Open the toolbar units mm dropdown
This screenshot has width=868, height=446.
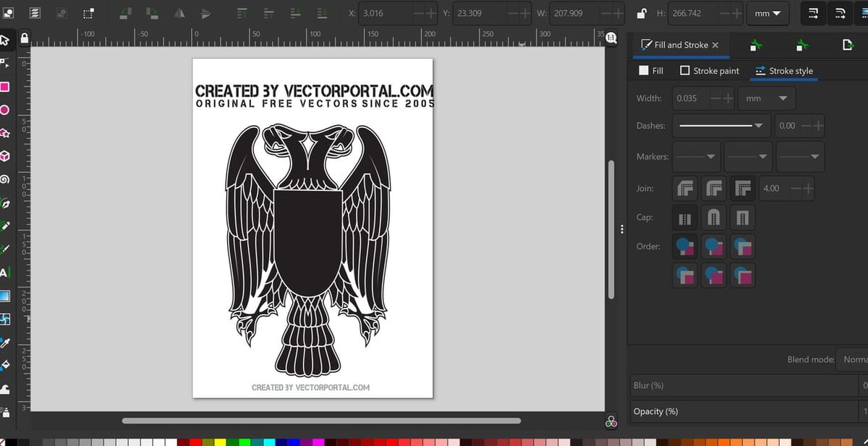tap(767, 13)
